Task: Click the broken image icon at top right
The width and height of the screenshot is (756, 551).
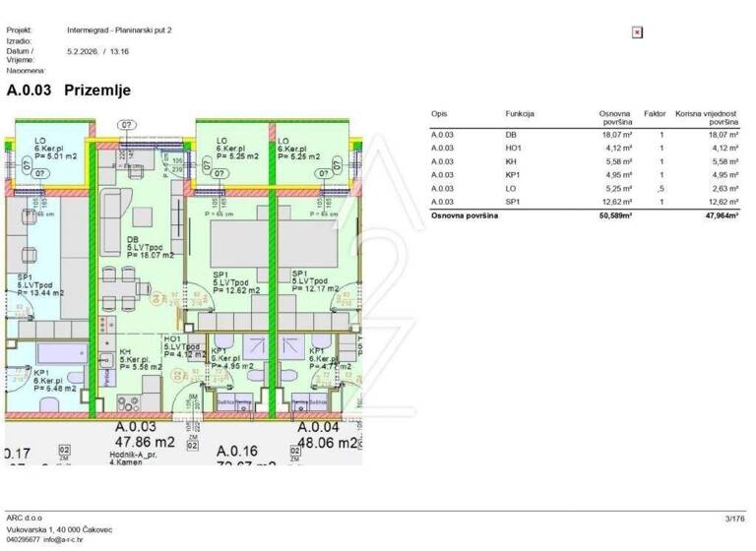Action: (637, 32)
